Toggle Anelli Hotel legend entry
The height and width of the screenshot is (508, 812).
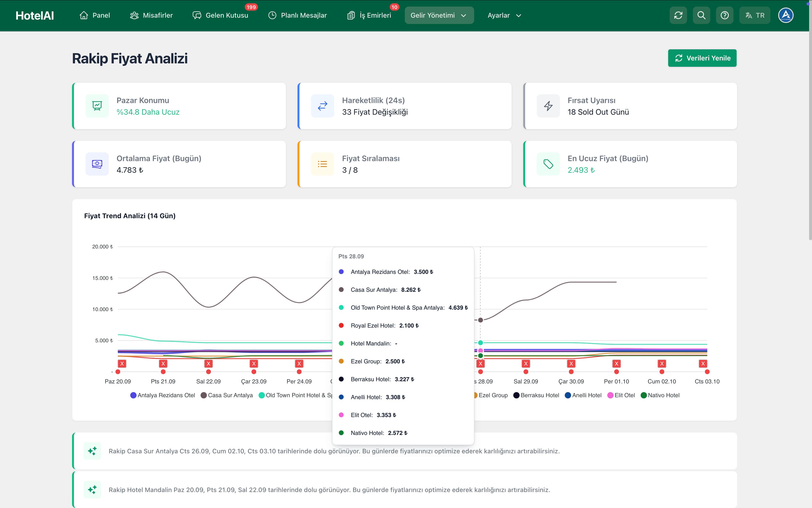583,395
